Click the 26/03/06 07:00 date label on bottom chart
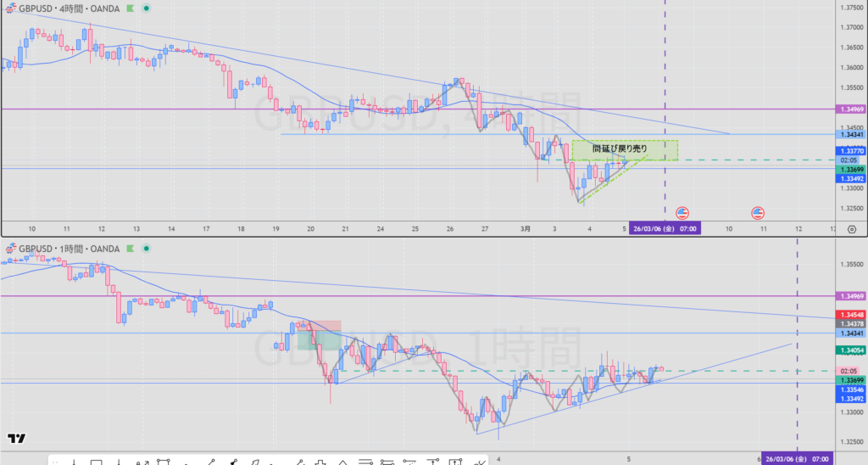 tap(795, 458)
